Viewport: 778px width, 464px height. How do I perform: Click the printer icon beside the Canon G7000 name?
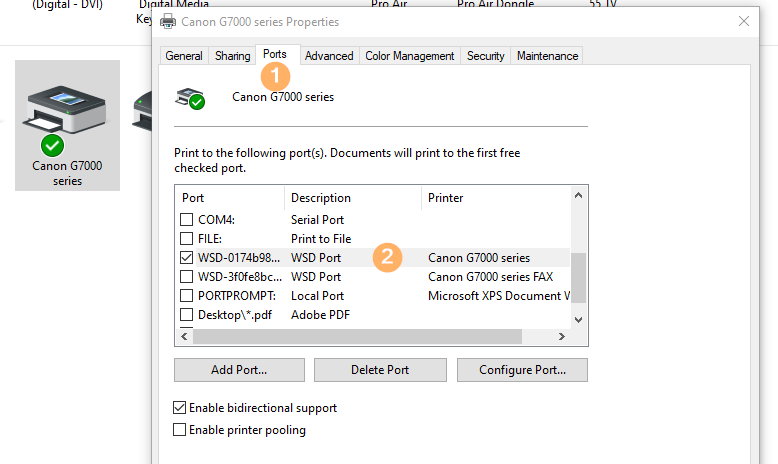[x=190, y=97]
